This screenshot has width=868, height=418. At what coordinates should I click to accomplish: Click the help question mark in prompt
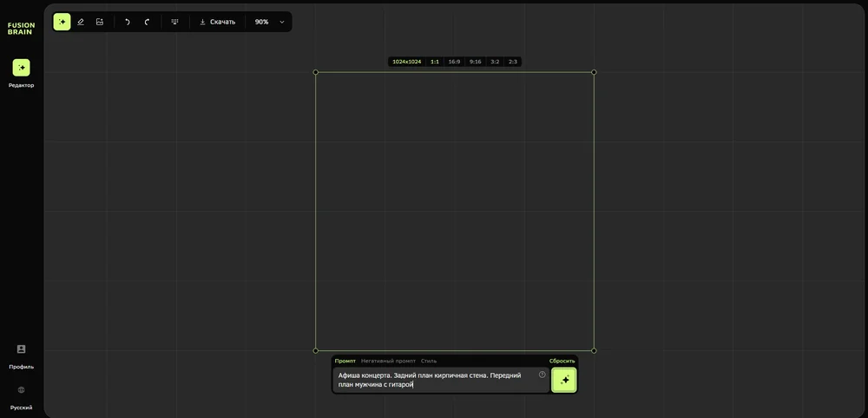pyautogui.click(x=542, y=375)
